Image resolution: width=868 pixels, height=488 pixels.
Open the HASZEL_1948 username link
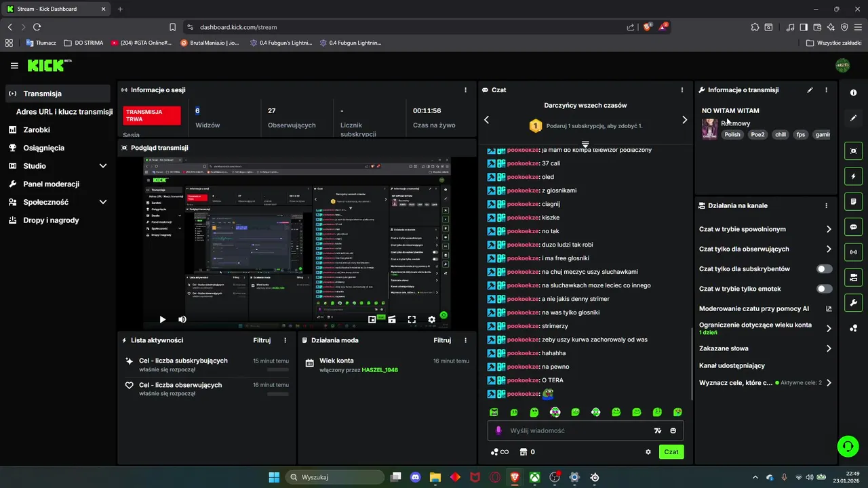click(x=380, y=370)
